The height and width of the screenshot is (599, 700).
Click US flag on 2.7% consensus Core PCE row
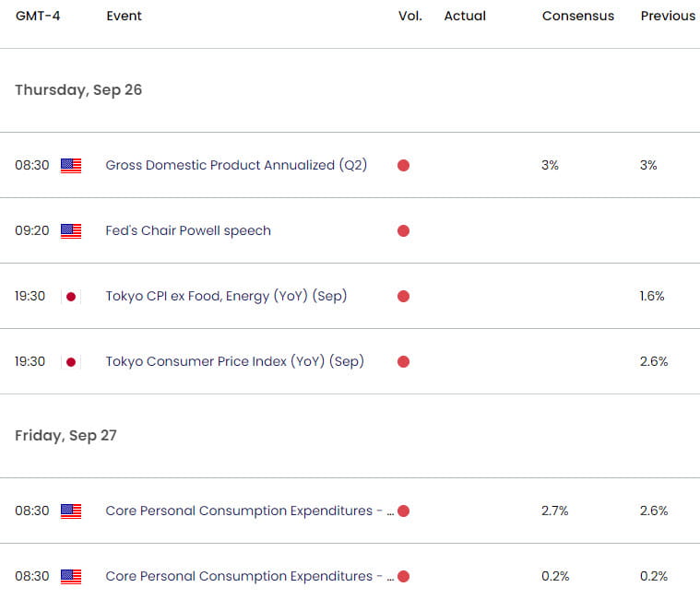[x=71, y=511]
